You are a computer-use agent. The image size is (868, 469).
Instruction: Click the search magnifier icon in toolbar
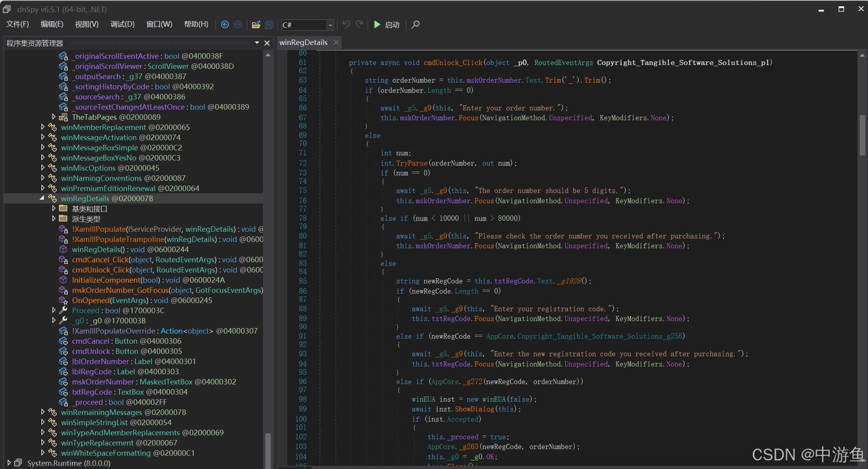pyautogui.click(x=415, y=25)
